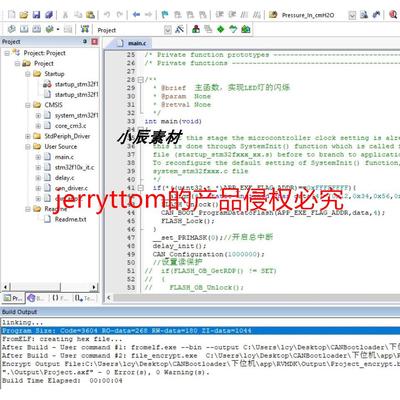400x400 pixels.
Task: Select the Project tab at panel bottom
Action: (12, 298)
